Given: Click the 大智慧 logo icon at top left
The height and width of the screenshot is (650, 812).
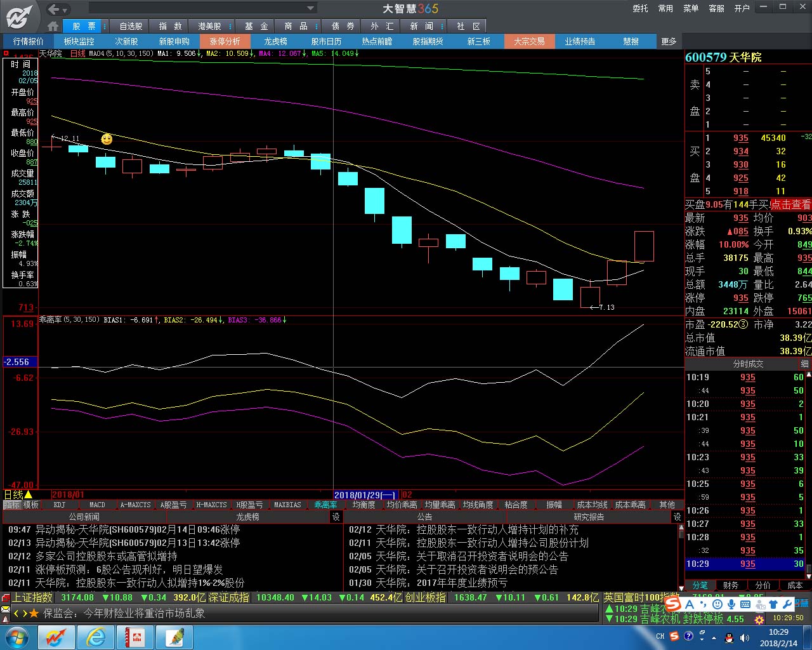Looking at the screenshot, I should coord(19,17).
